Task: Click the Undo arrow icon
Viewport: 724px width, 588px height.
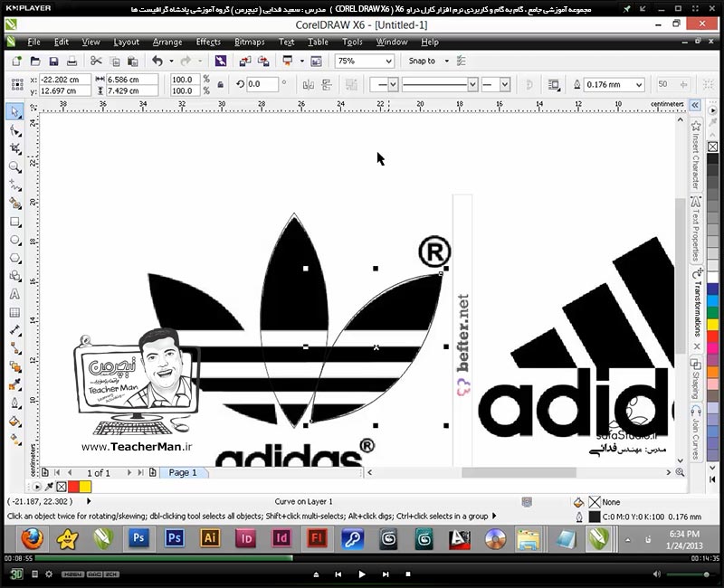Action: pos(157,61)
